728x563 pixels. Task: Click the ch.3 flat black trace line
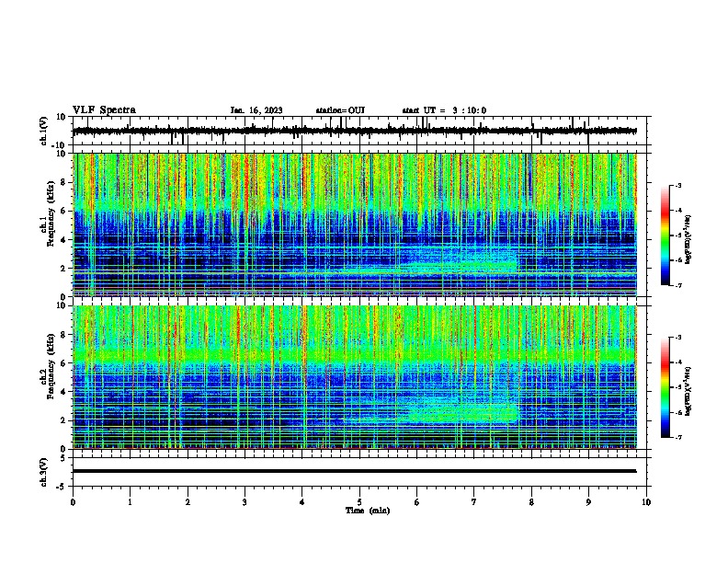coord(355,471)
